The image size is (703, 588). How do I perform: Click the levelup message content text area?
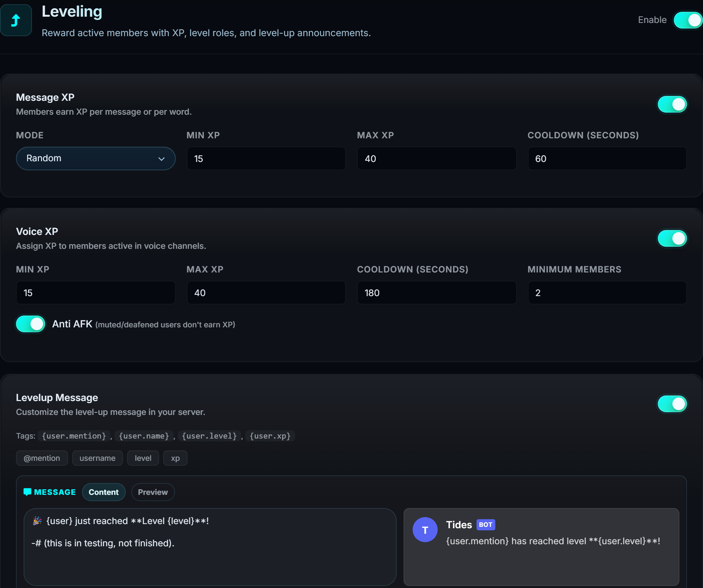(210, 547)
